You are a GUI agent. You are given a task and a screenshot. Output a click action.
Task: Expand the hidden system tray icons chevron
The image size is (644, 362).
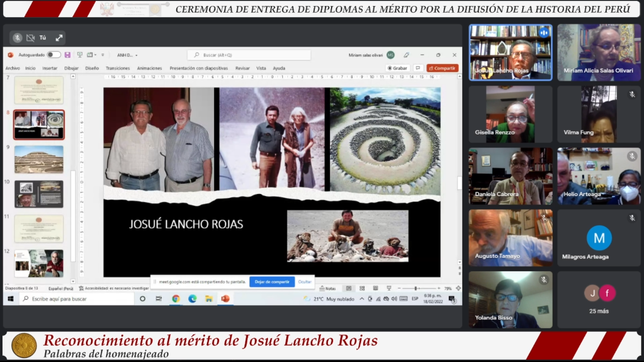pyautogui.click(x=361, y=299)
